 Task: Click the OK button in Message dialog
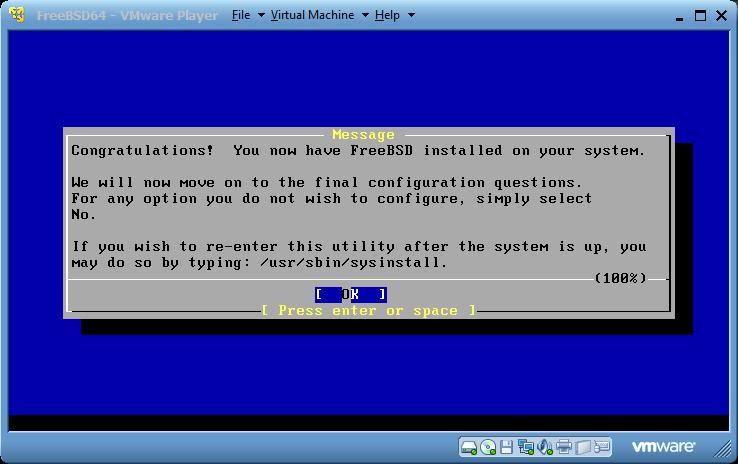click(x=351, y=295)
